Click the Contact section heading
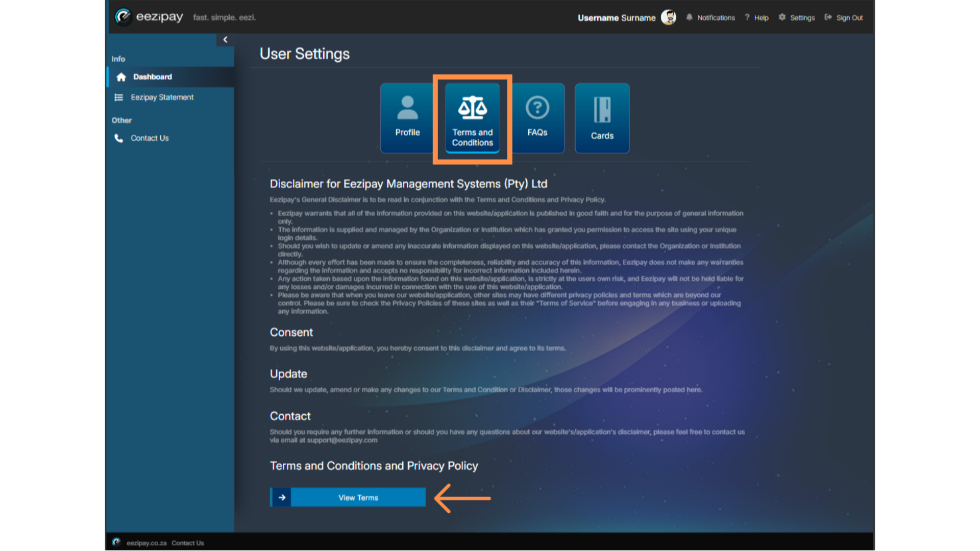Image resolution: width=980 pixels, height=551 pixels. tap(290, 416)
